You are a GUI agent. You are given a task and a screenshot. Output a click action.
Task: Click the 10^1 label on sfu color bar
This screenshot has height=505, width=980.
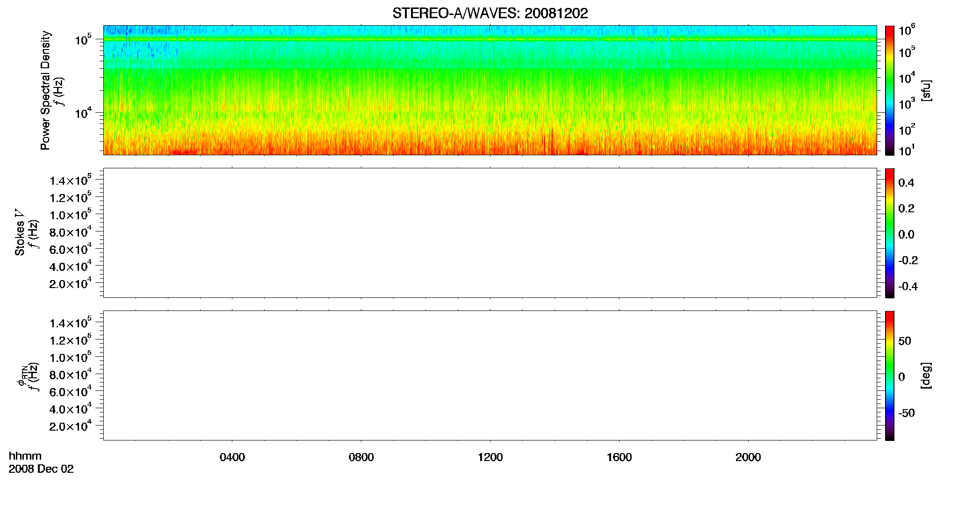click(x=907, y=150)
